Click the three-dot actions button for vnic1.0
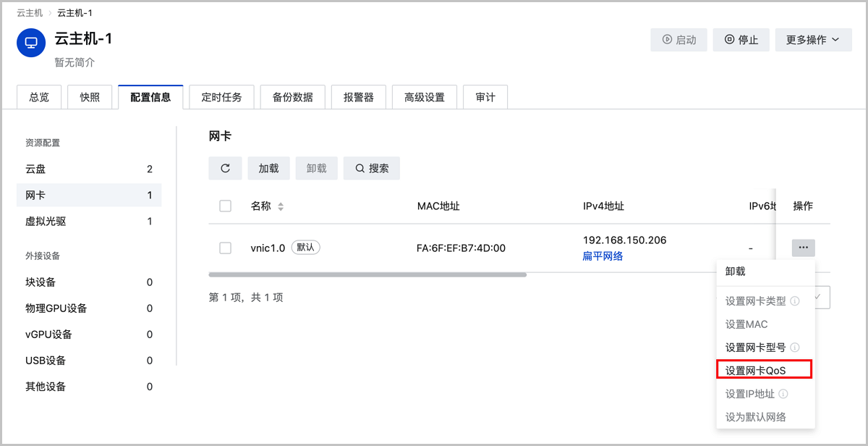Screen dimensions: 868x446 coord(803,248)
